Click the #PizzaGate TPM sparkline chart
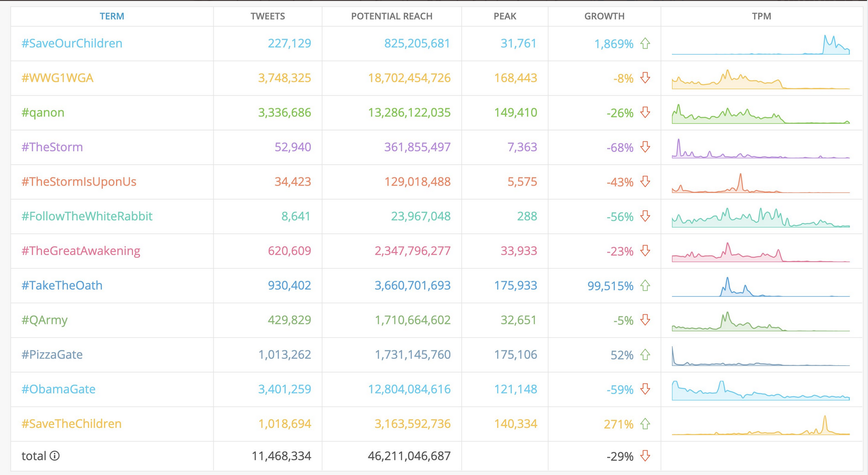 coord(761,355)
